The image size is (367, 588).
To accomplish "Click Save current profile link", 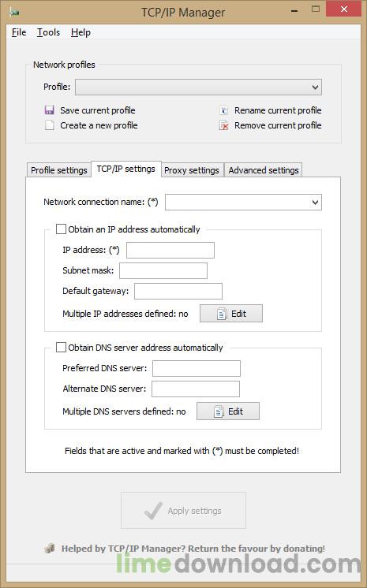I will [98, 110].
